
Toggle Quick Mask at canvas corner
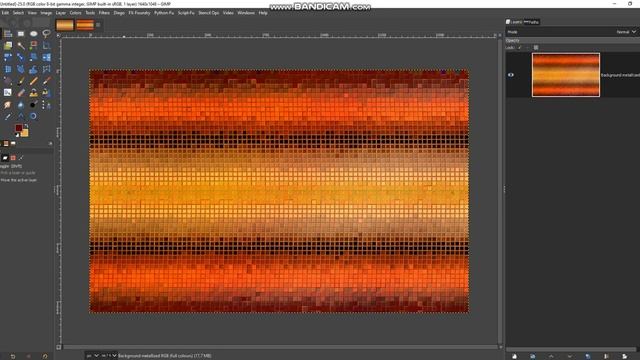click(x=59, y=347)
